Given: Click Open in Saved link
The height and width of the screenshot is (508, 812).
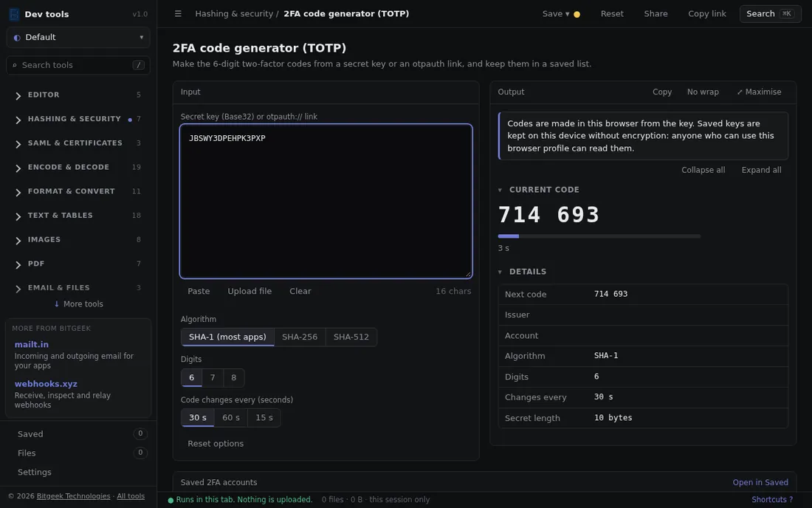Looking at the screenshot, I should point(760,482).
